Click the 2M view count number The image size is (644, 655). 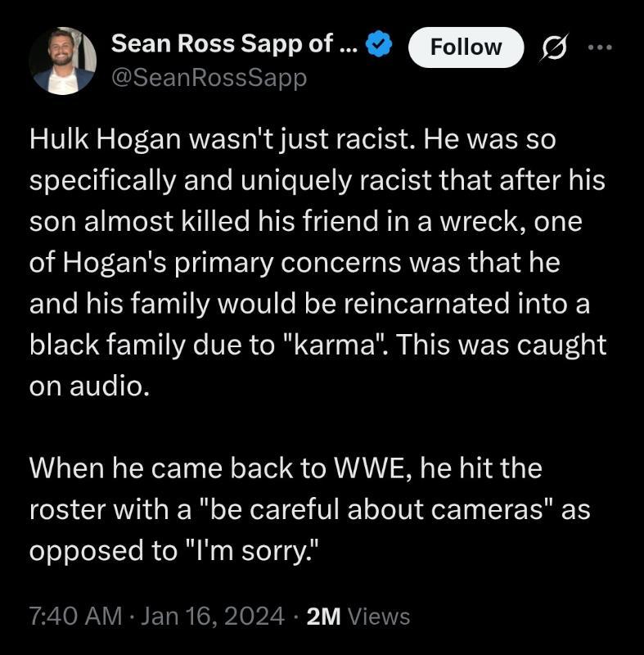[324, 615]
